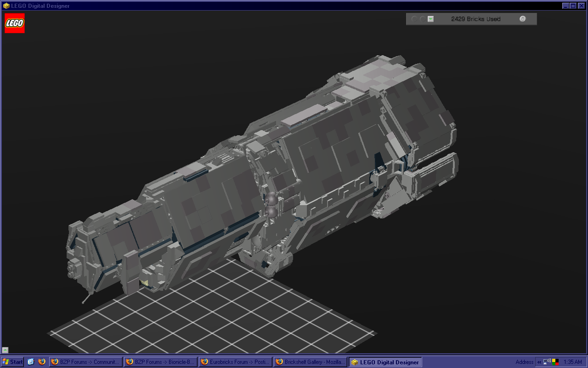Click the green arrow dropdown in brick counter

click(430, 19)
